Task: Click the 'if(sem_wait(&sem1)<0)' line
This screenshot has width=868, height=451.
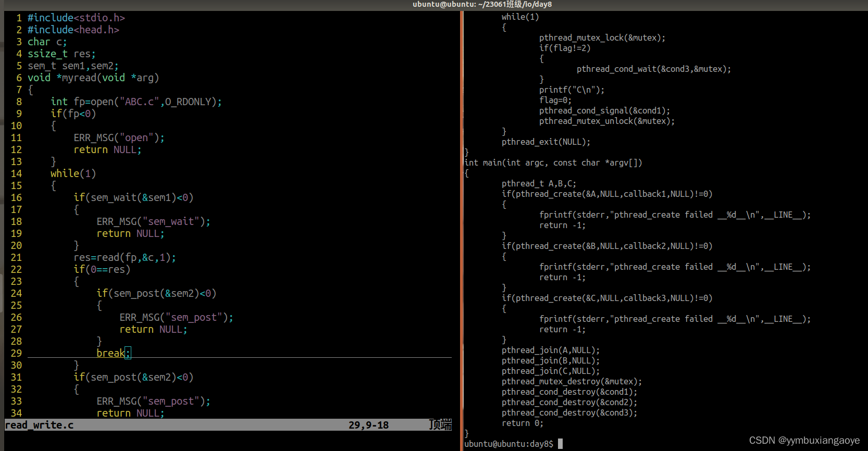Action: [133, 197]
